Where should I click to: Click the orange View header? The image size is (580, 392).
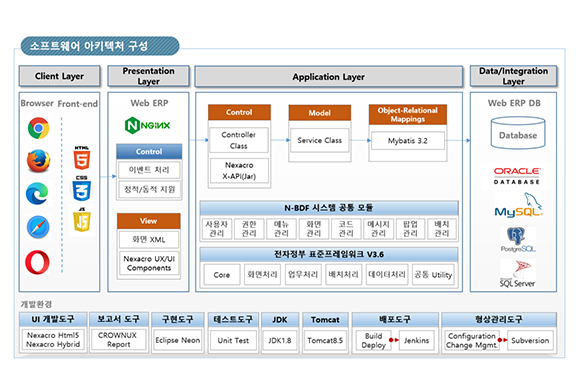click(x=149, y=221)
